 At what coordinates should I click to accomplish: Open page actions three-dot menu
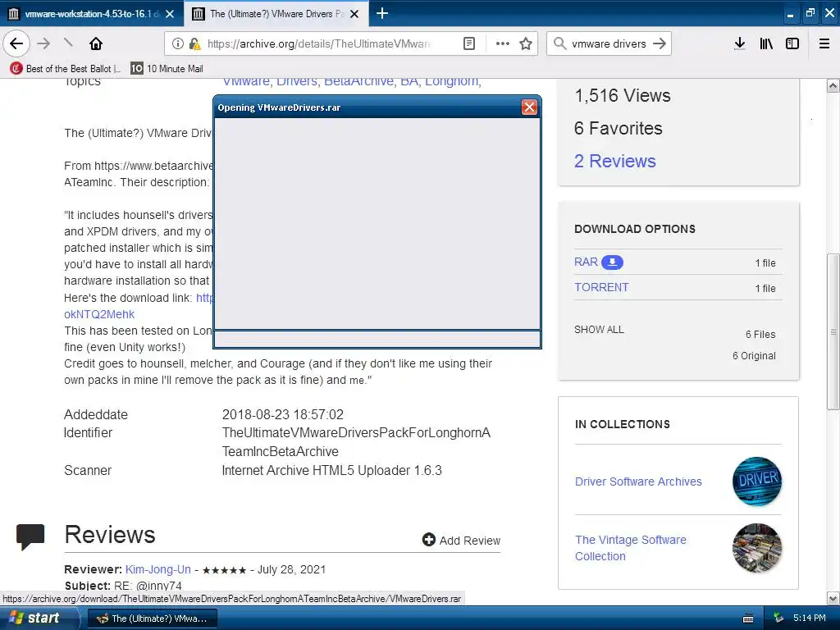coord(503,43)
